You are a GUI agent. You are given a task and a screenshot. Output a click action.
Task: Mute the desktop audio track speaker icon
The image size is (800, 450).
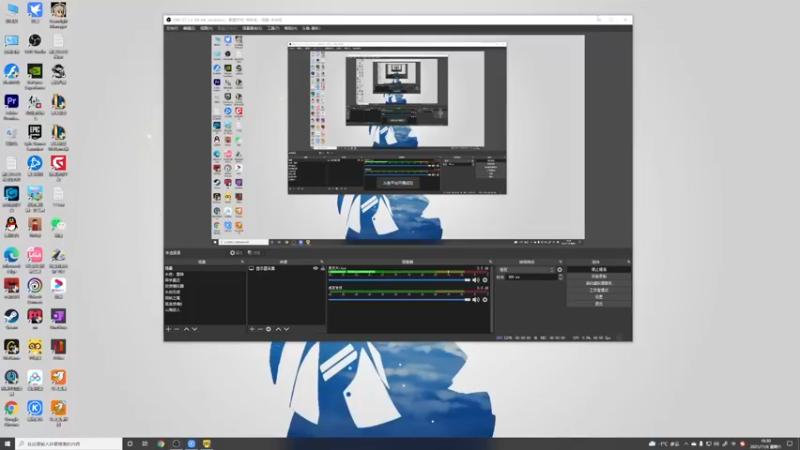click(x=476, y=299)
